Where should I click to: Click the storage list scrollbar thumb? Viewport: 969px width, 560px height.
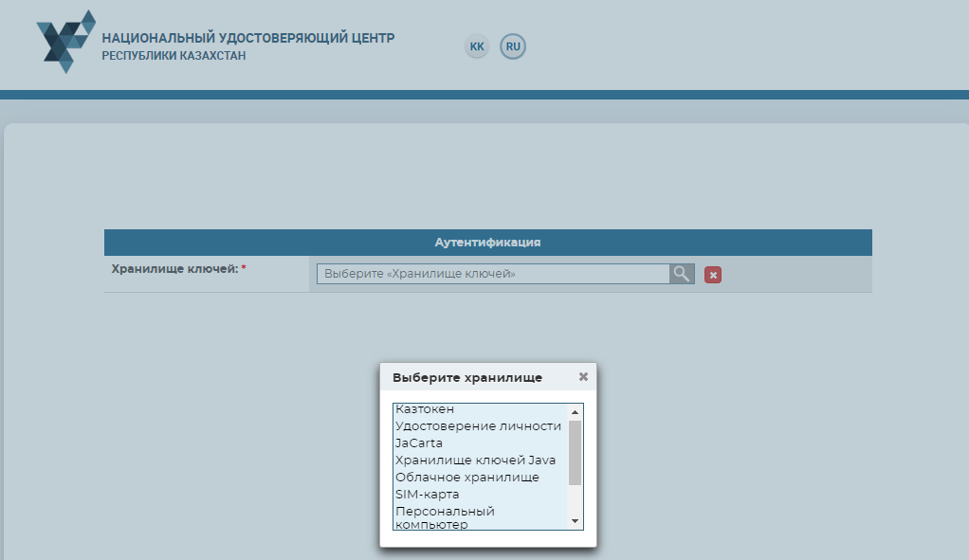(x=575, y=453)
